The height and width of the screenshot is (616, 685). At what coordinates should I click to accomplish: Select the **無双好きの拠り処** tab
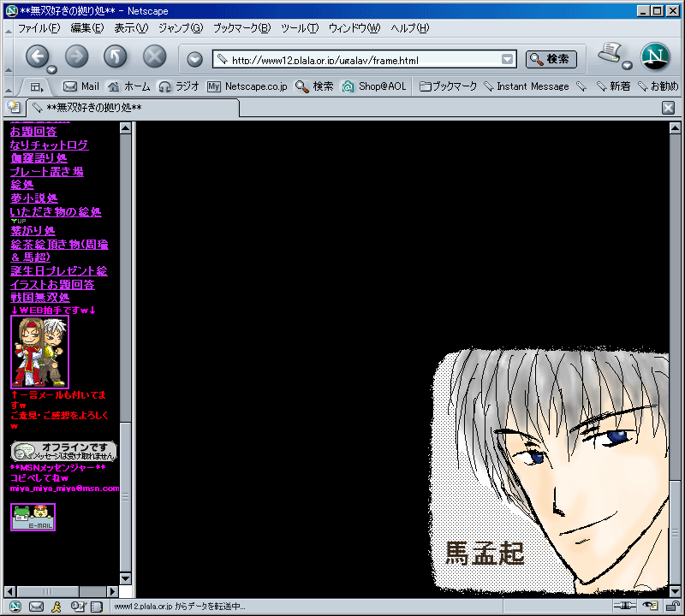(x=133, y=108)
